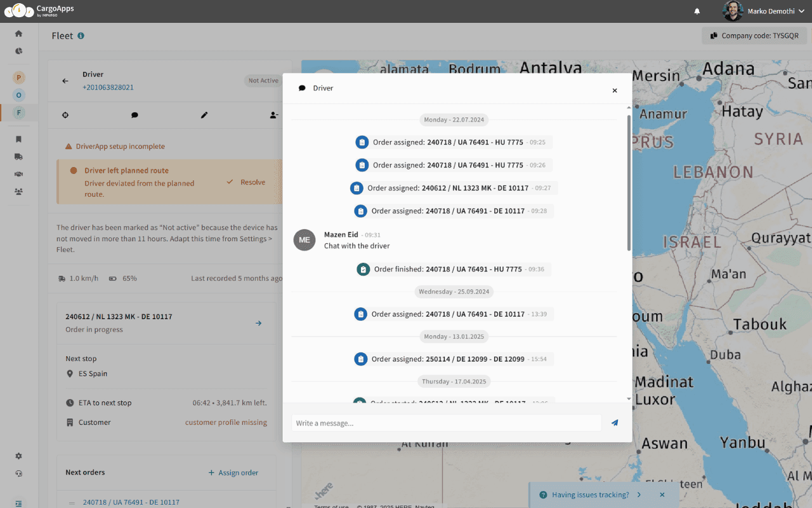Type in the Write a message field
The width and height of the screenshot is (812, 508).
(x=446, y=423)
